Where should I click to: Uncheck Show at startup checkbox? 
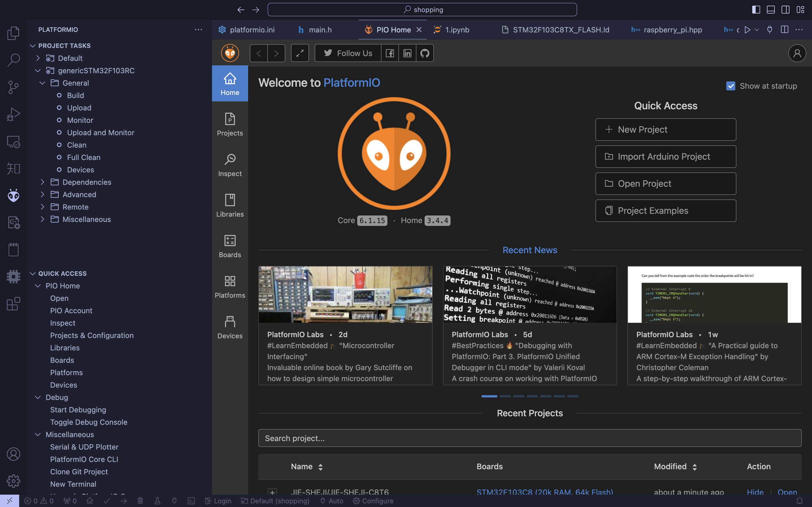click(x=731, y=86)
